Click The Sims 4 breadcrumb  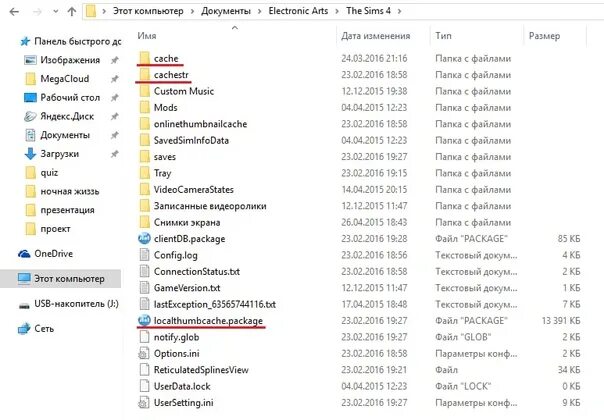(368, 11)
